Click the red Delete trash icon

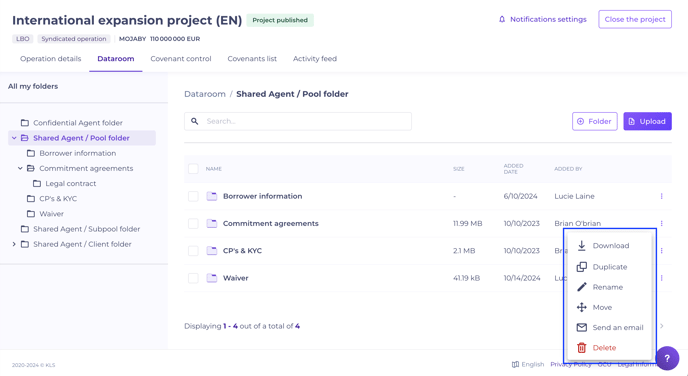581,347
